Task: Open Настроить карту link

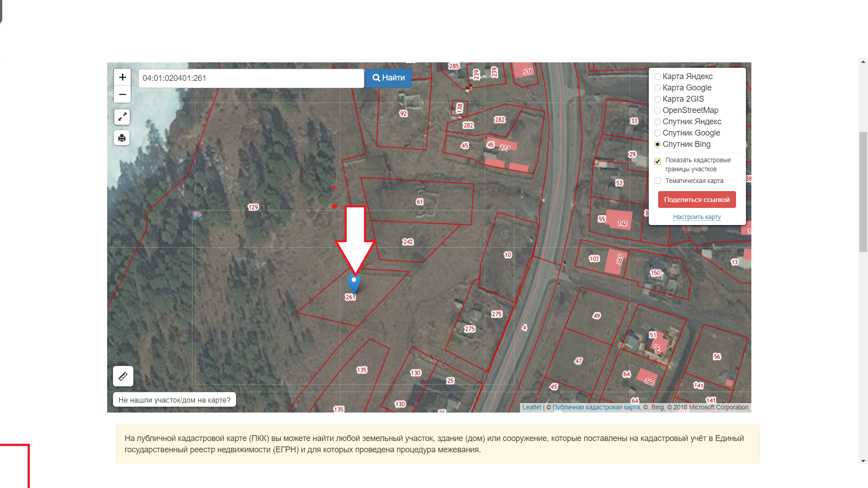Action: pos(697,217)
